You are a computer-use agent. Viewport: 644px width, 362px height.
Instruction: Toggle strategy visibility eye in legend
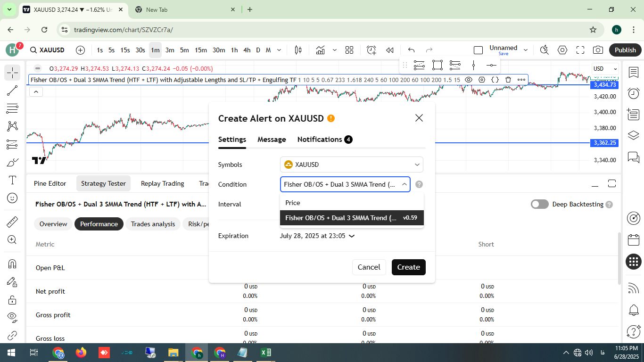tap(469, 80)
